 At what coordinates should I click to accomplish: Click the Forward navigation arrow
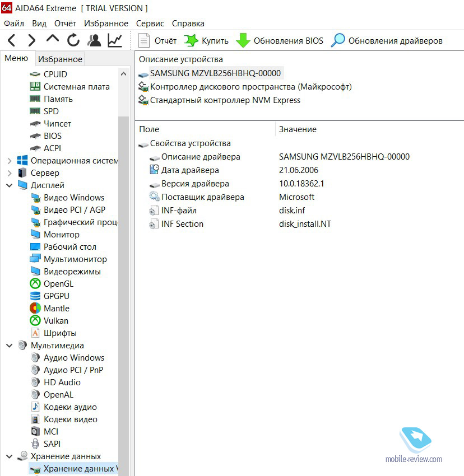coord(32,40)
